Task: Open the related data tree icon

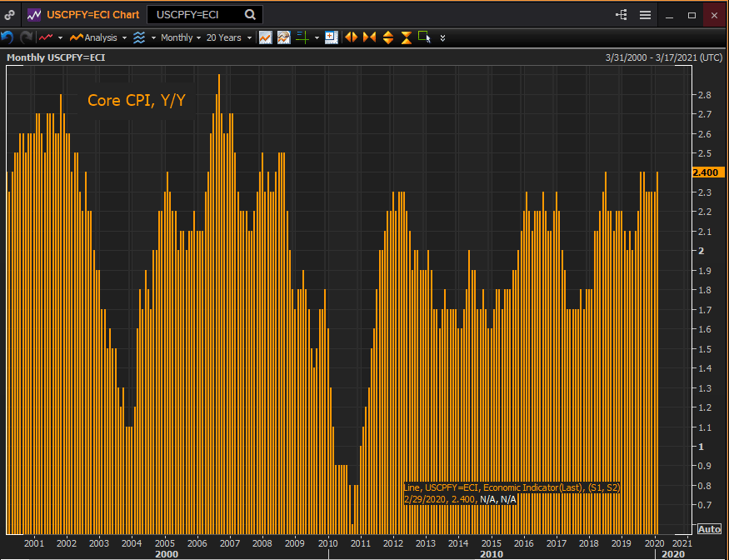Action: tap(621, 15)
